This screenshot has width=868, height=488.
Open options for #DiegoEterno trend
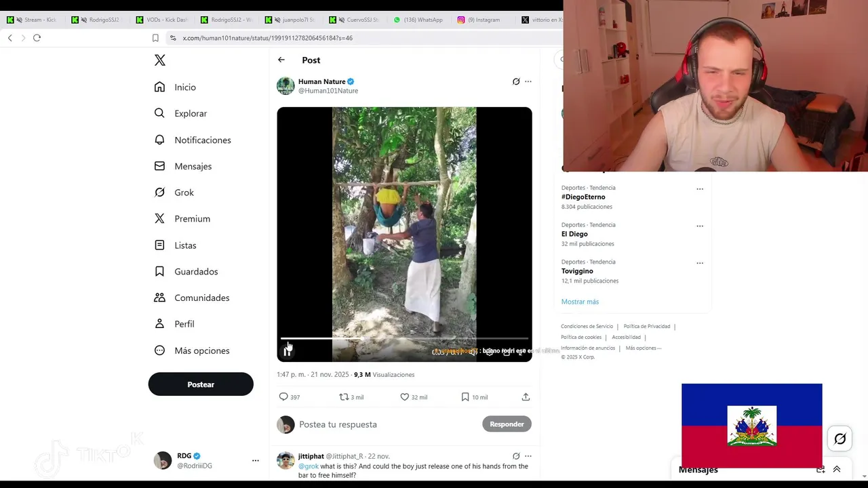[x=700, y=189]
